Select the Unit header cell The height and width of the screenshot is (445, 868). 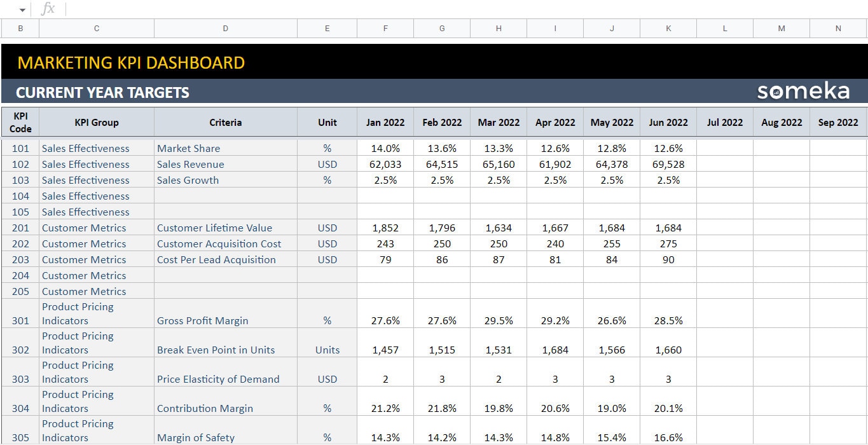click(x=327, y=122)
